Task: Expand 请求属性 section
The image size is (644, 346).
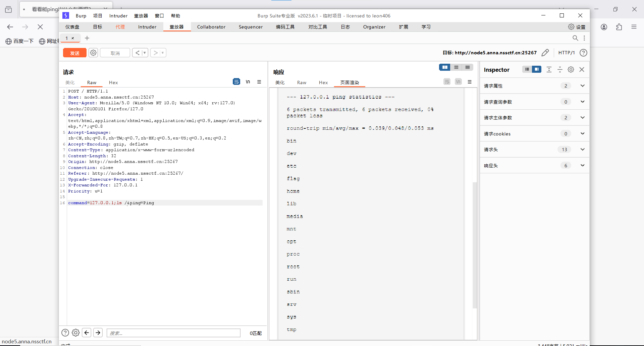Action: point(534,86)
